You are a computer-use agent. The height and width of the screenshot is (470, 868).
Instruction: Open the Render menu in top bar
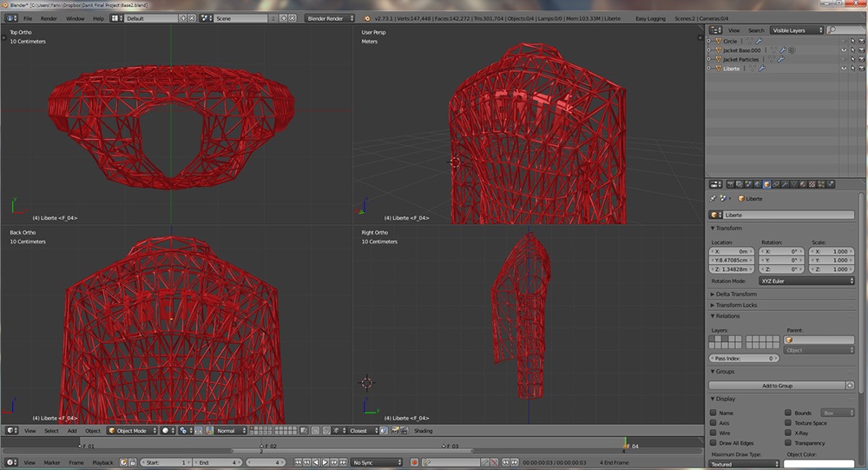(x=49, y=17)
